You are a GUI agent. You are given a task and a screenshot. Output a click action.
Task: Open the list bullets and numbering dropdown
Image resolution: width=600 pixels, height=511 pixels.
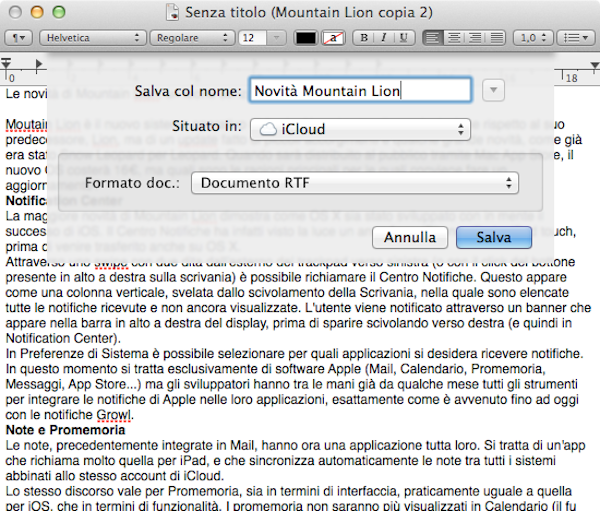pos(576,38)
